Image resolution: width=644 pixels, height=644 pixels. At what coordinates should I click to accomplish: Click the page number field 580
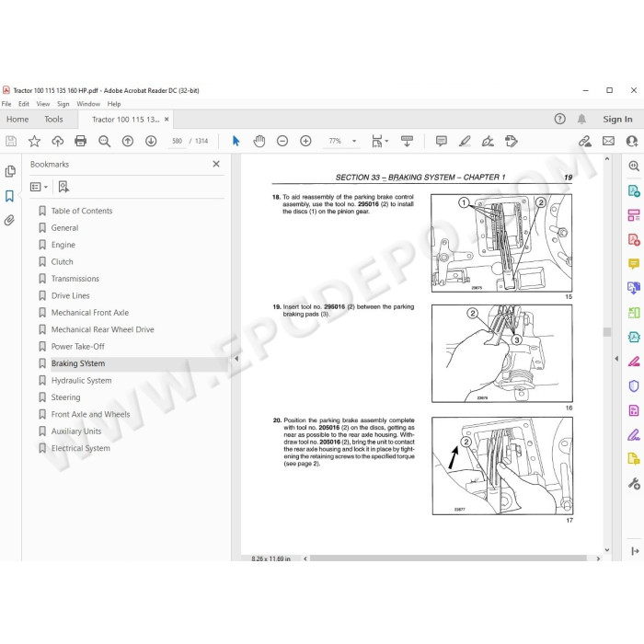[x=177, y=142]
